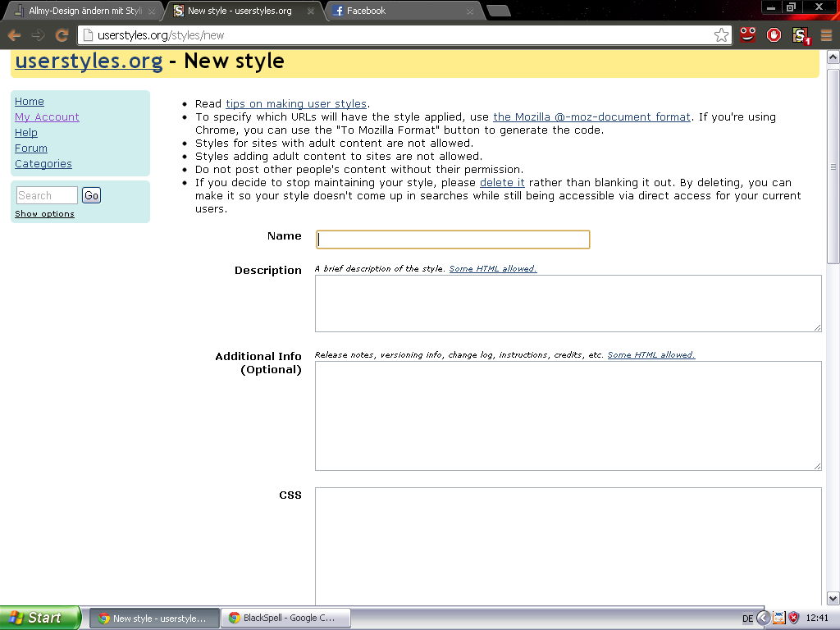Viewport: 840px width, 630px height.
Task: Open the Stylish extension icon in toolbar
Action: 801,36
